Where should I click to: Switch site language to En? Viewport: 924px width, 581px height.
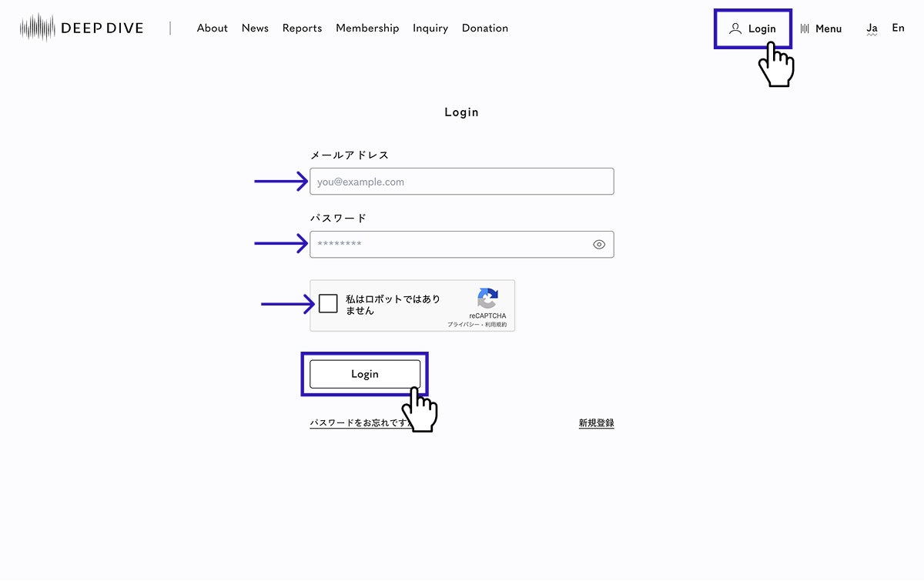pyautogui.click(x=898, y=28)
